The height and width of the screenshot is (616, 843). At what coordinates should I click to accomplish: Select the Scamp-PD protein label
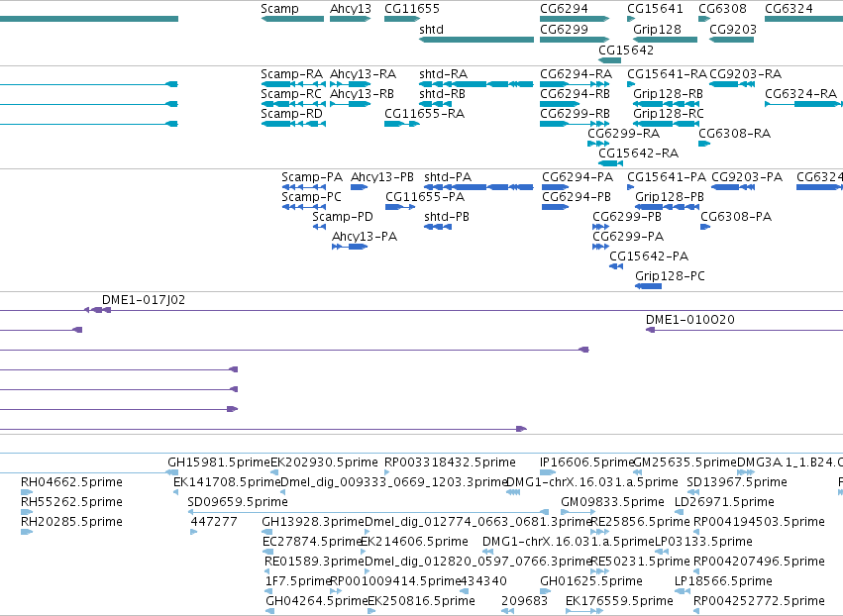pos(343,217)
